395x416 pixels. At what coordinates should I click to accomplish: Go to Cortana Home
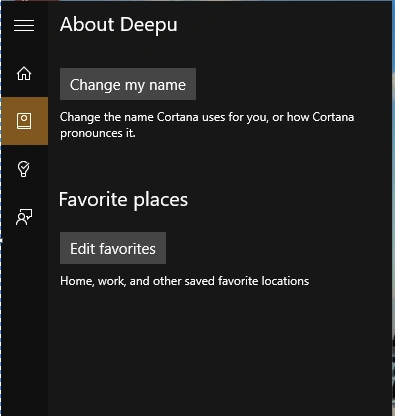point(24,73)
